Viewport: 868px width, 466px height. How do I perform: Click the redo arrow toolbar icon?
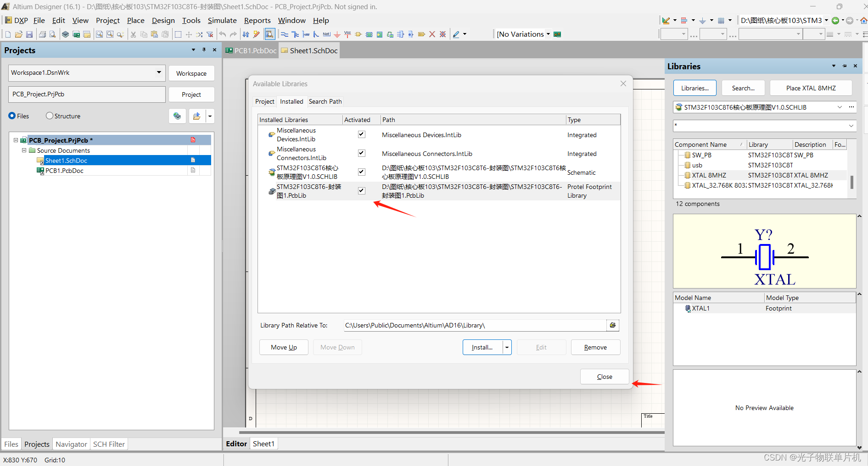tap(233, 34)
